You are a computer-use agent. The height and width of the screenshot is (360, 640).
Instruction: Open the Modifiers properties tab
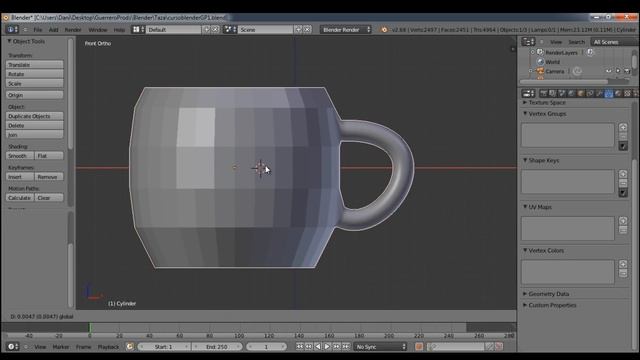(600, 93)
